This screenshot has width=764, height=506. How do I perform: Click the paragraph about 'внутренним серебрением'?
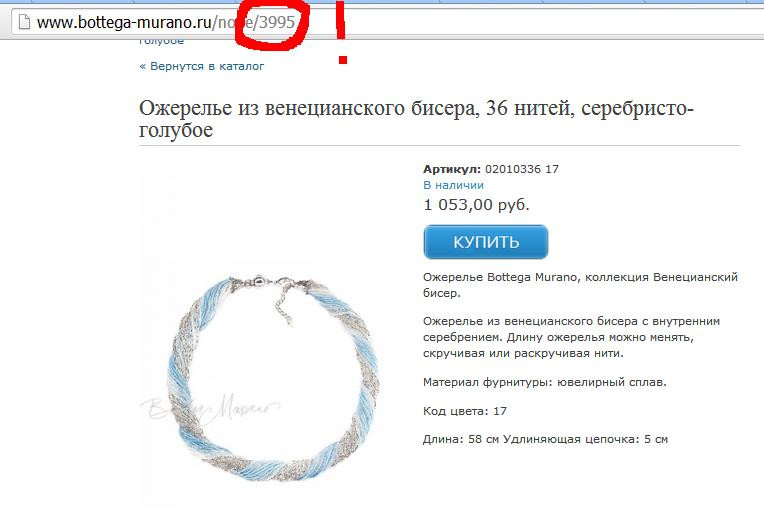point(571,337)
